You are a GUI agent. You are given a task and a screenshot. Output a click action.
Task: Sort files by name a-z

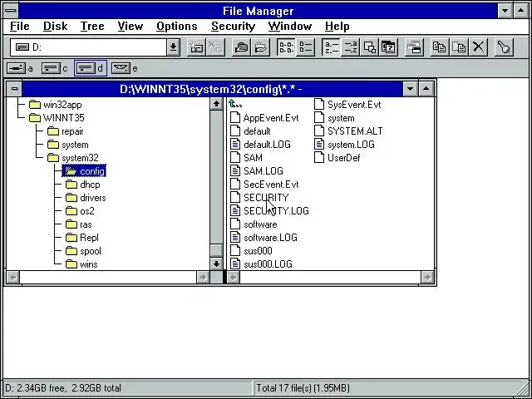[331, 47]
